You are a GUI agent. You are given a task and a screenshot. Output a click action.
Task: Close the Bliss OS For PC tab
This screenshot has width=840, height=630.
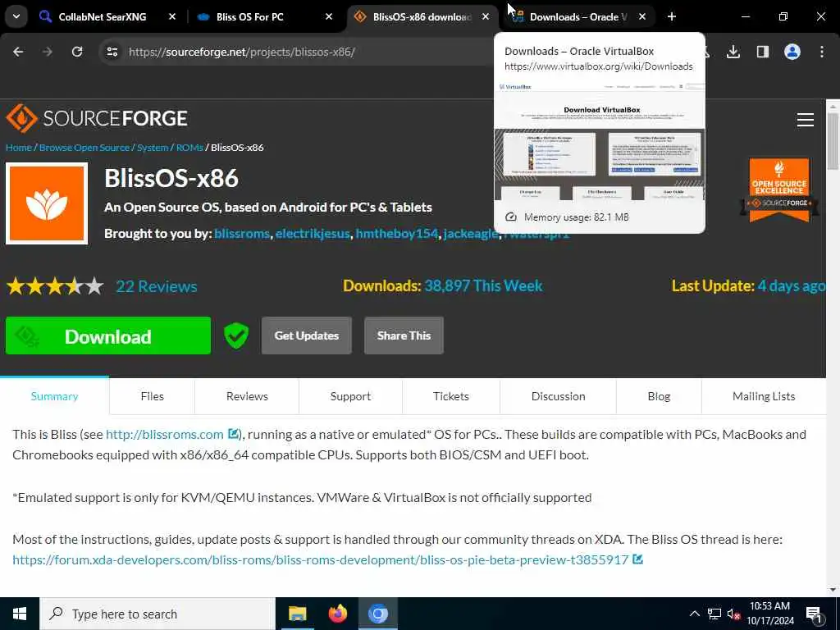click(x=329, y=16)
